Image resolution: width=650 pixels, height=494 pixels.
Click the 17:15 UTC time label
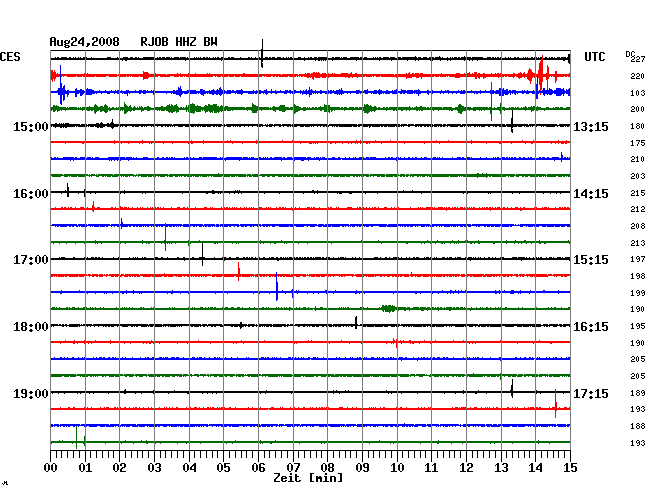(591, 393)
